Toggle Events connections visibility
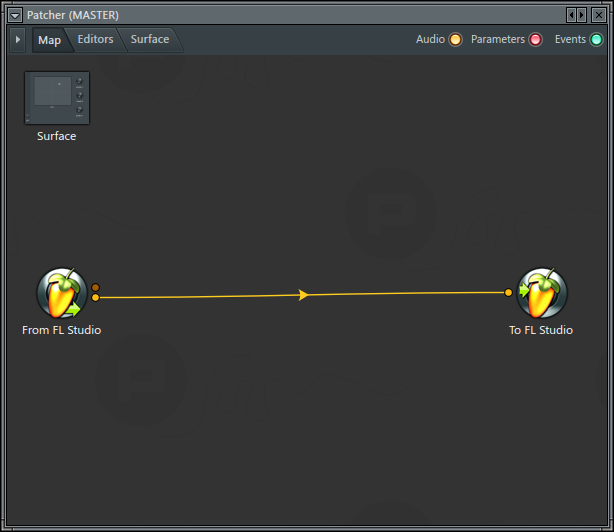 (x=596, y=40)
